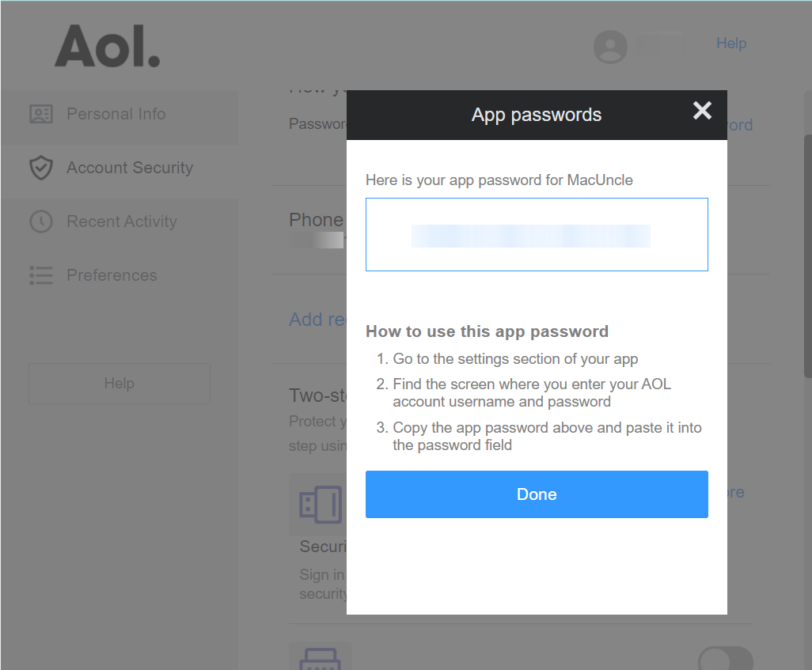
Task: Click the generated app password field
Action: click(537, 235)
